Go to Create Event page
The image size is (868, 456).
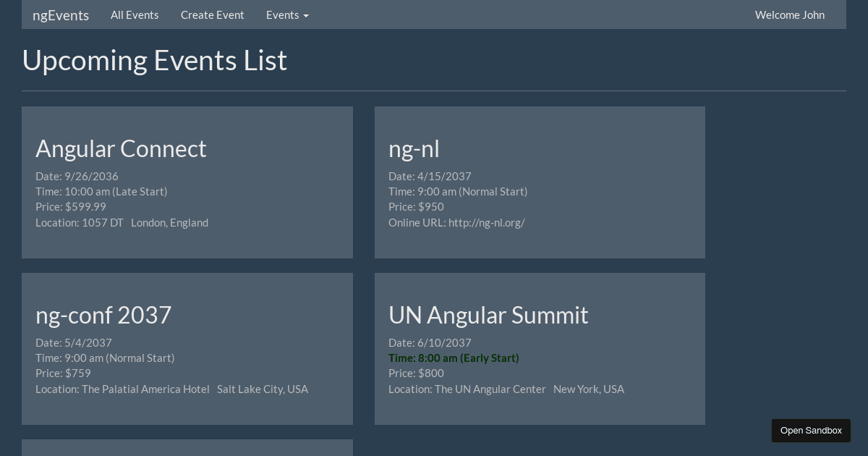point(213,14)
